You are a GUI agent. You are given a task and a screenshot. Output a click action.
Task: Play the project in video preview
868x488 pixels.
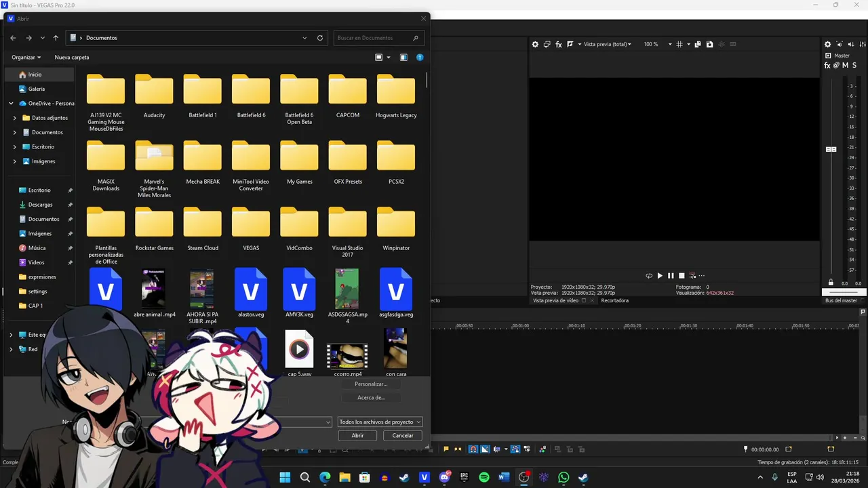pos(660,276)
